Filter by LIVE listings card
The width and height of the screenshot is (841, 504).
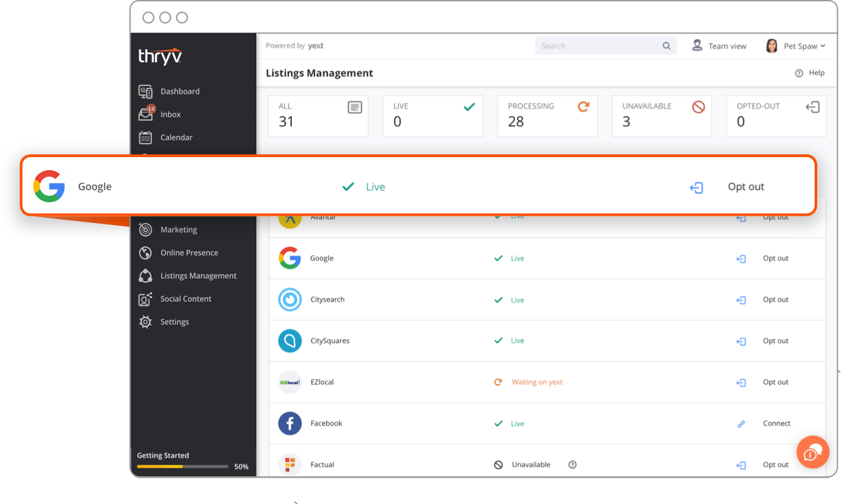pyautogui.click(x=432, y=116)
